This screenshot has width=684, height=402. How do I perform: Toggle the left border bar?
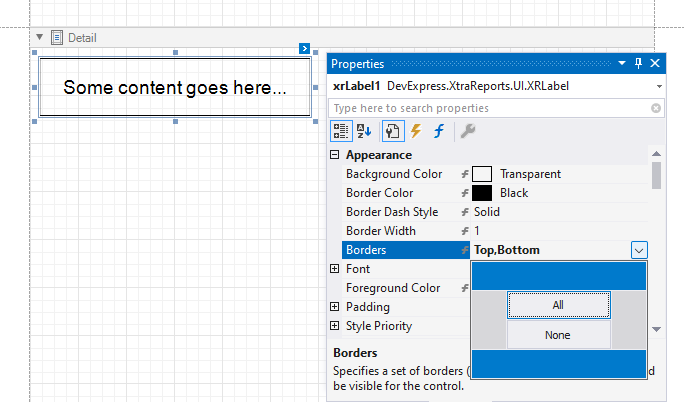pyautogui.click(x=489, y=320)
